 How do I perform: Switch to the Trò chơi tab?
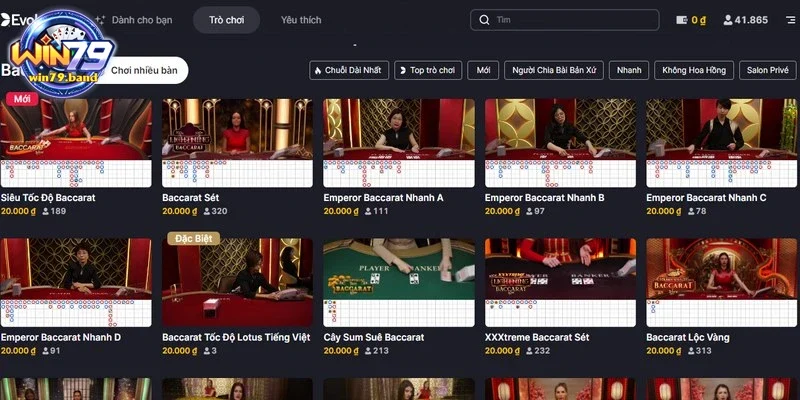tap(226, 20)
